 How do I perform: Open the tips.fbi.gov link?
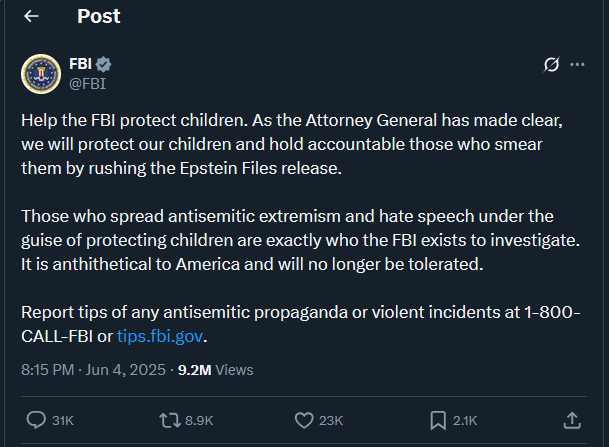(x=161, y=336)
